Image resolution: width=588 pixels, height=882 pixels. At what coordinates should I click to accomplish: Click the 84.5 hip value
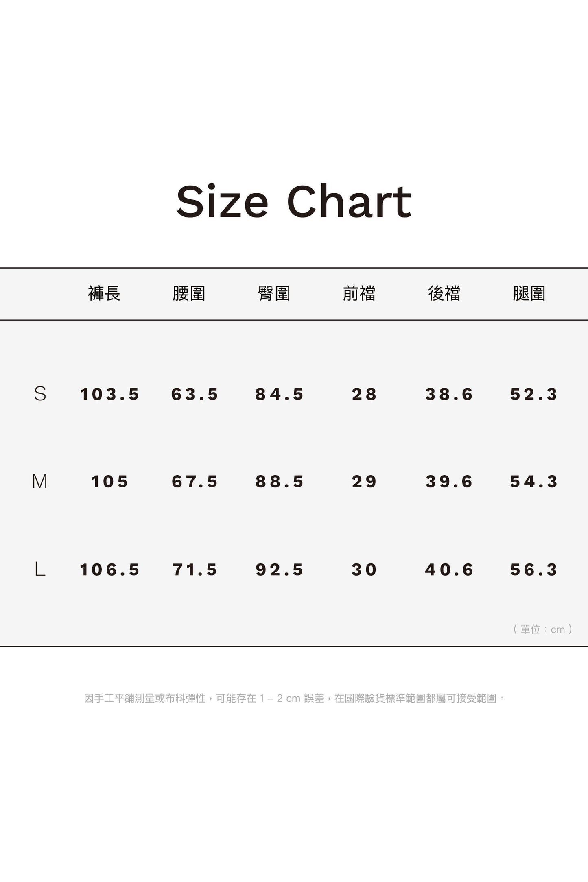pos(280,394)
